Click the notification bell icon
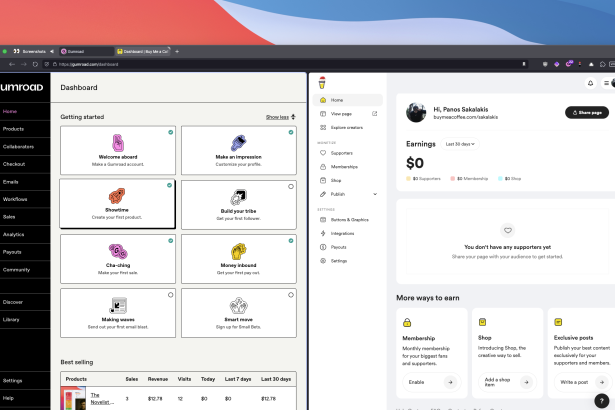 (x=590, y=84)
